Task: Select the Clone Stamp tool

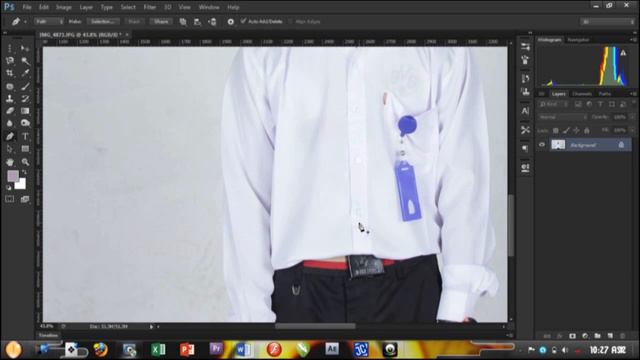Action: click(10, 99)
